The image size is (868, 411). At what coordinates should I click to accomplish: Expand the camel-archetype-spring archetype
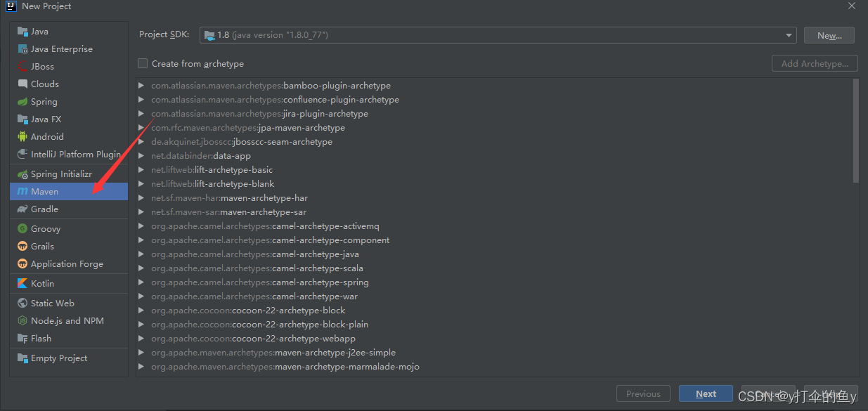141,282
